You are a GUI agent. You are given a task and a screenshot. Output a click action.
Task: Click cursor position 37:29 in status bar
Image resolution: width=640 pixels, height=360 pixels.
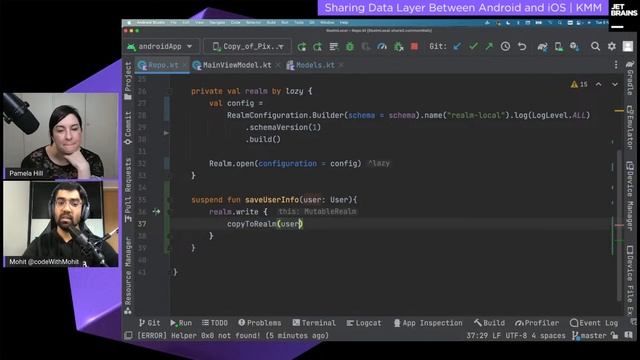(x=477, y=336)
